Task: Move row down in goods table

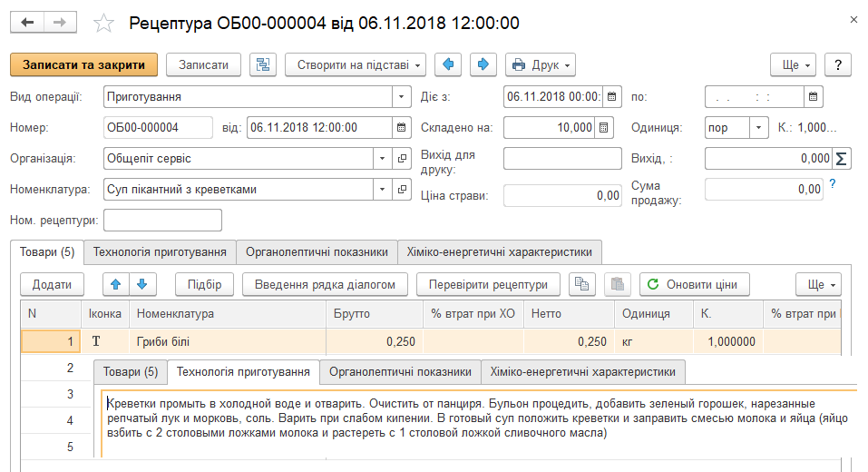Action: tap(142, 284)
